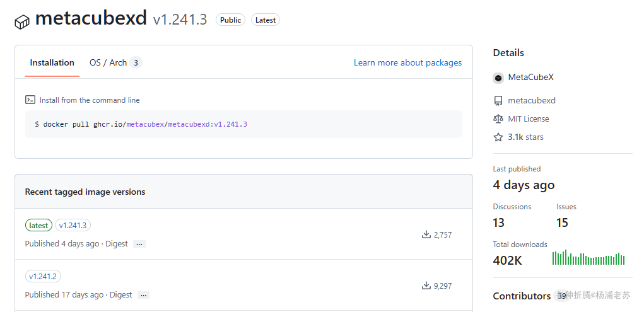The width and height of the screenshot is (644, 312).
Task: Click the star icon beside 3.1k stars
Action: tap(498, 137)
